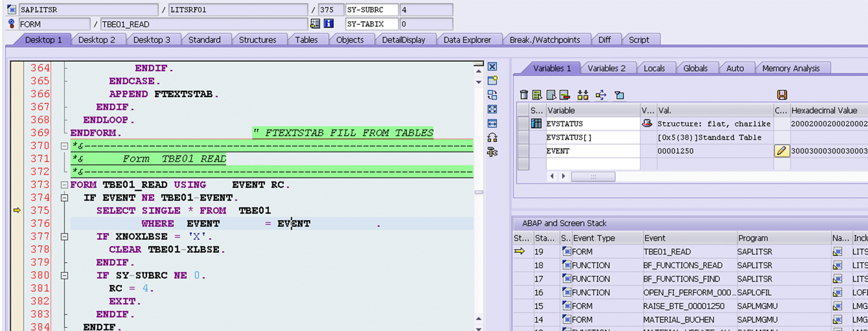The image size is (868, 331).
Task: Click the source attributes icon after TBE01_READ
Action: pyautogui.click(x=315, y=24)
